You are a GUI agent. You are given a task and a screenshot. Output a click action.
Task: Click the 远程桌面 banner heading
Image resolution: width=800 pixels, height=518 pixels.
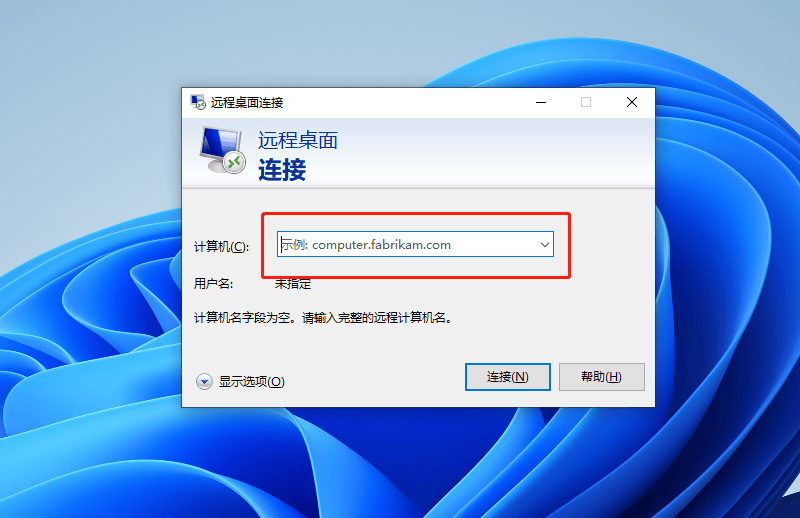click(298, 140)
